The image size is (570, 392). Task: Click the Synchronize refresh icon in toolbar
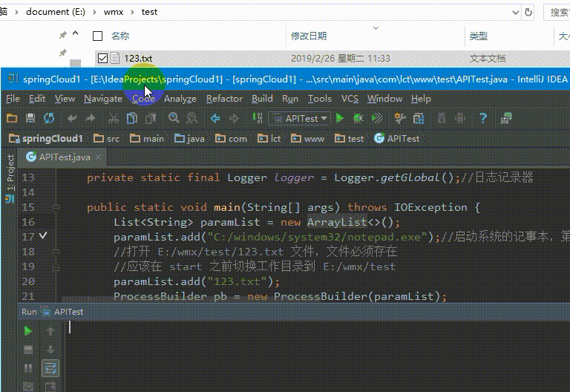tap(49, 118)
